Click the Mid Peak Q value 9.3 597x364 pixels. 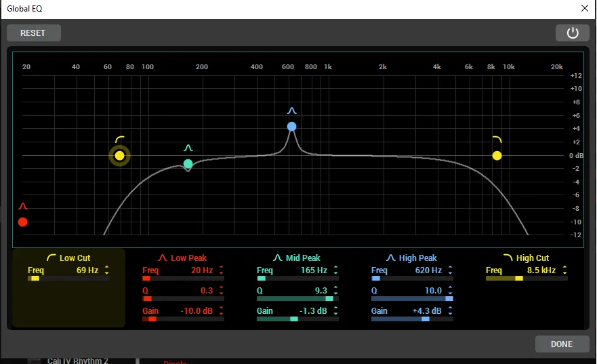click(x=321, y=291)
